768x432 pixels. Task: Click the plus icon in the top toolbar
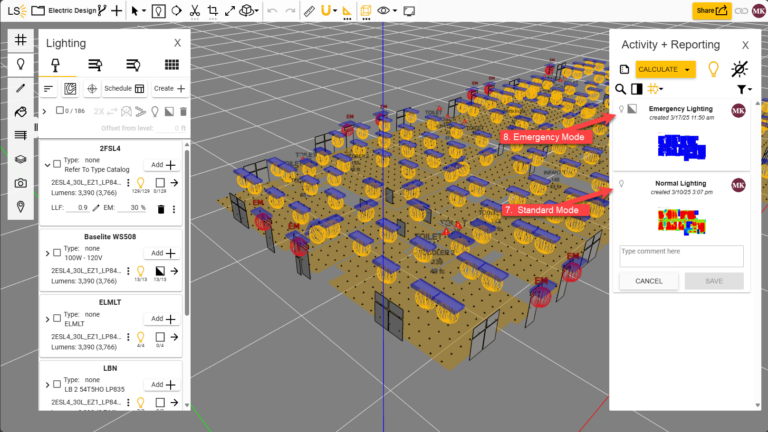117,10
